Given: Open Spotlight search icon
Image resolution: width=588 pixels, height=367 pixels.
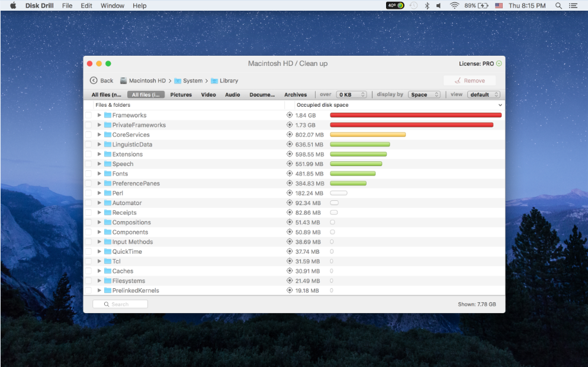Looking at the screenshot, I should [558, 6].
